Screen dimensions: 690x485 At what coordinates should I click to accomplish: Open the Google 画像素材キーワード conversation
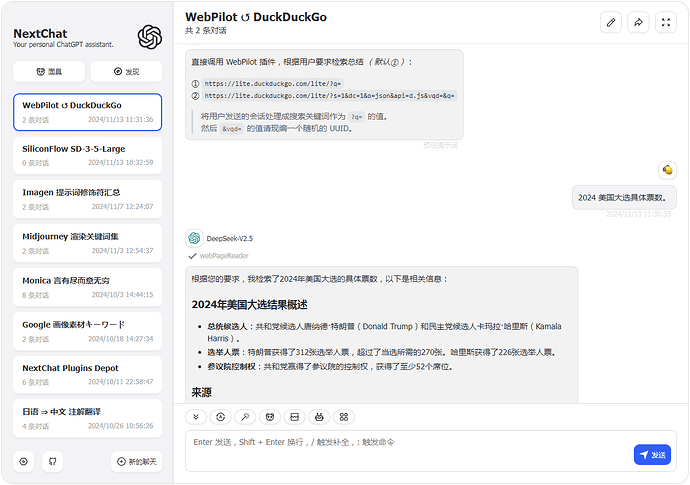coord(88,331)
